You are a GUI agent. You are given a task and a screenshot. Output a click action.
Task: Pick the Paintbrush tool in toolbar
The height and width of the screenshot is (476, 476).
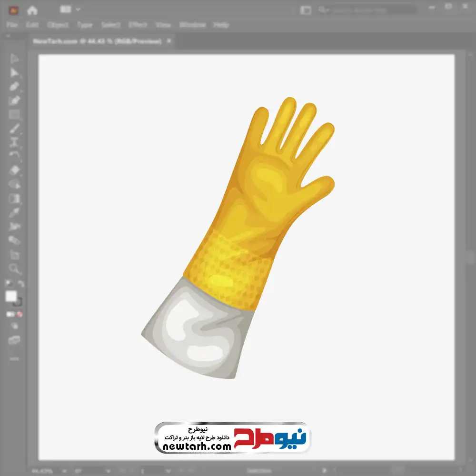[14, 129]
